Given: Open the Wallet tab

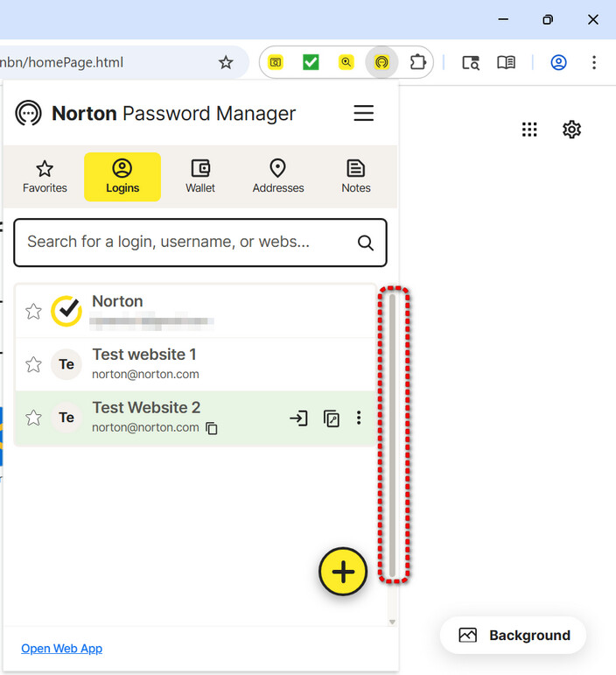Looking at the screenshot, I should click(x=200, y=176).
